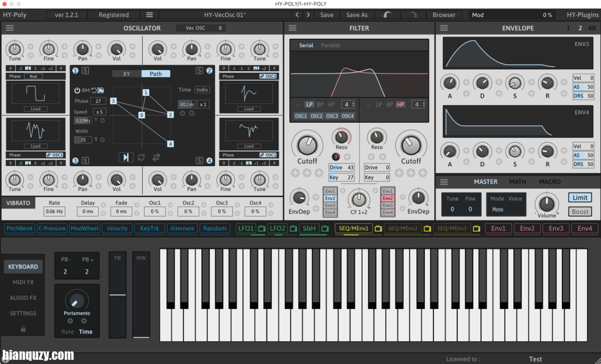The width and height of the screenshot is (601, 364).
Task: Solo oscillator 1 with the S button
Action: (85, 71)
